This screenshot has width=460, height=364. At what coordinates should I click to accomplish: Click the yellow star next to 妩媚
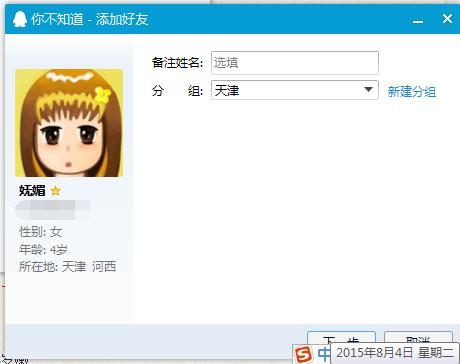(x=55, y=191)
